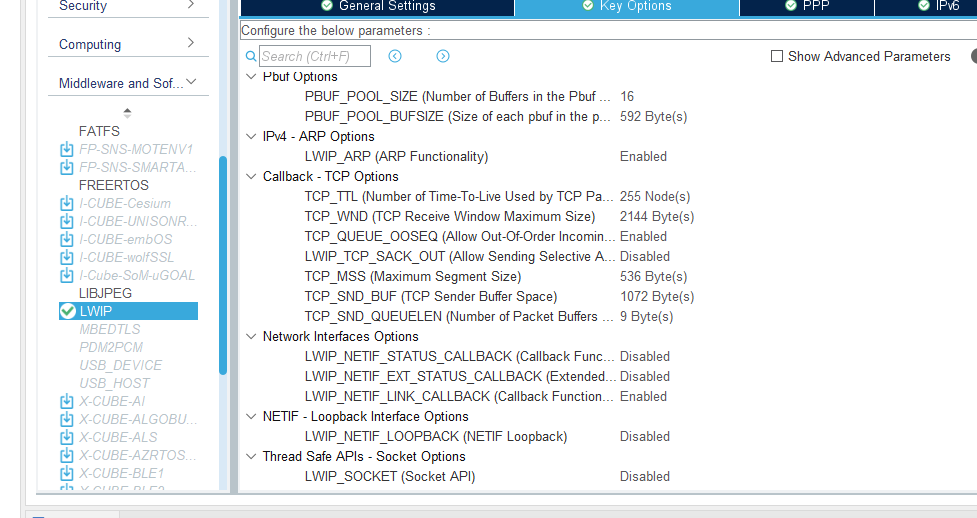Click download icon beside FP-SNS-SMARTA
Screen dimensions: 977x518
(x=67, y=168)
